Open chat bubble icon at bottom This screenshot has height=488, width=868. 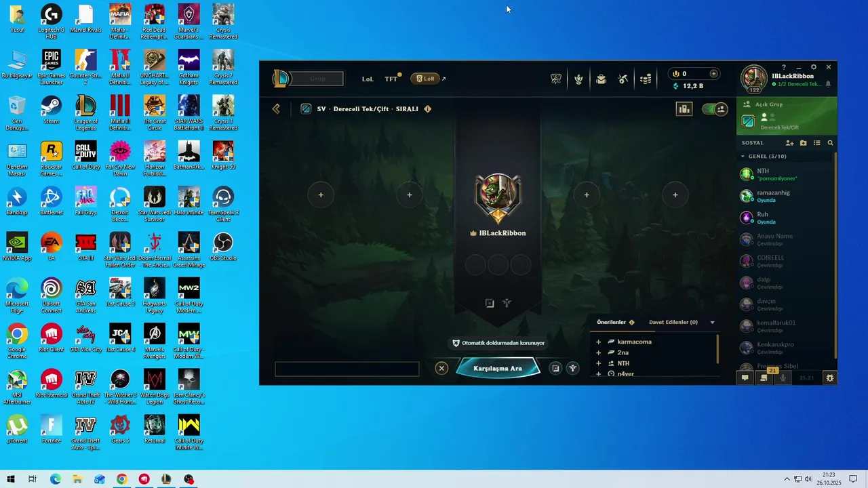pos(745,378)
